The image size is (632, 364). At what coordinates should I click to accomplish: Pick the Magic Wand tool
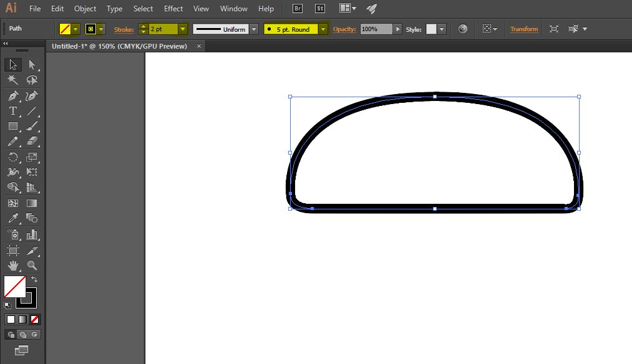click(x=12, y=80)
